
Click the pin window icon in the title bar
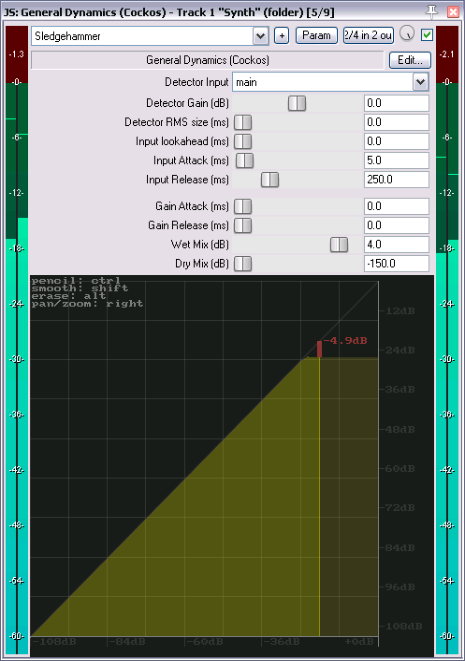coord(431,11)
